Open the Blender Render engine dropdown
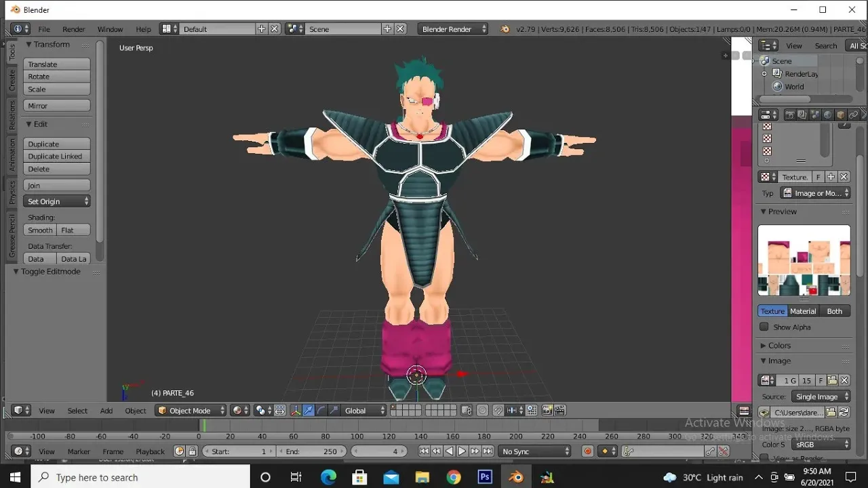The height and width of the screenshot is (488, 868). (453, 29)
